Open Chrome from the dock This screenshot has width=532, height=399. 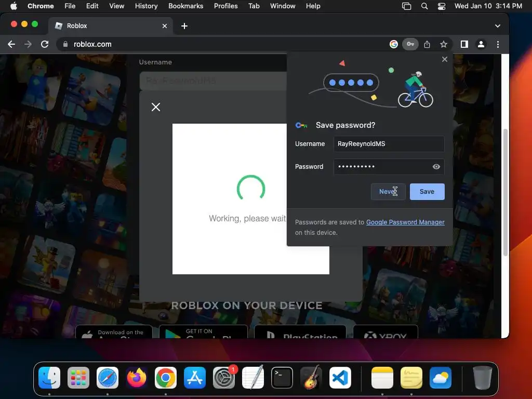coord(166,378)
